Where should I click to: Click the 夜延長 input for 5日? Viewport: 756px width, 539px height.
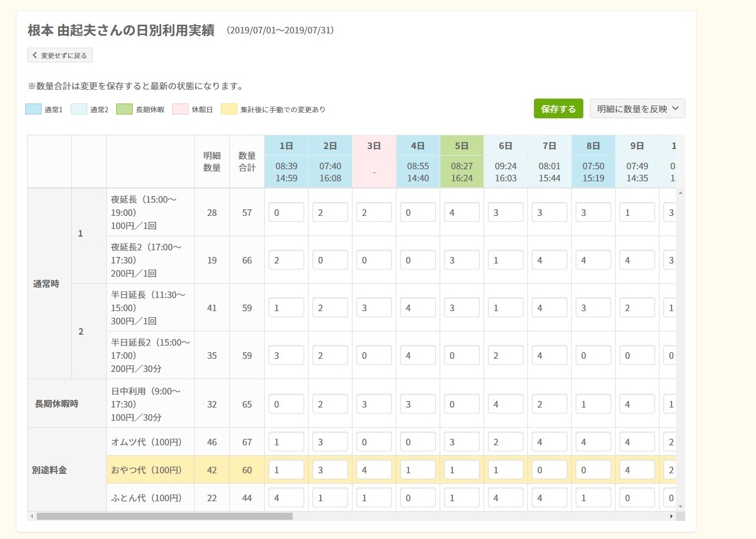(462, 213)
